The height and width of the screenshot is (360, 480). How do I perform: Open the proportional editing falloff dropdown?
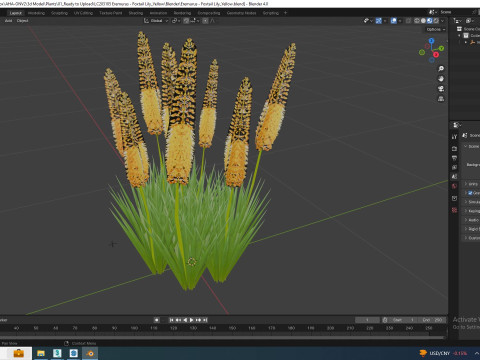pyautogui.click(x=212, y=21)
